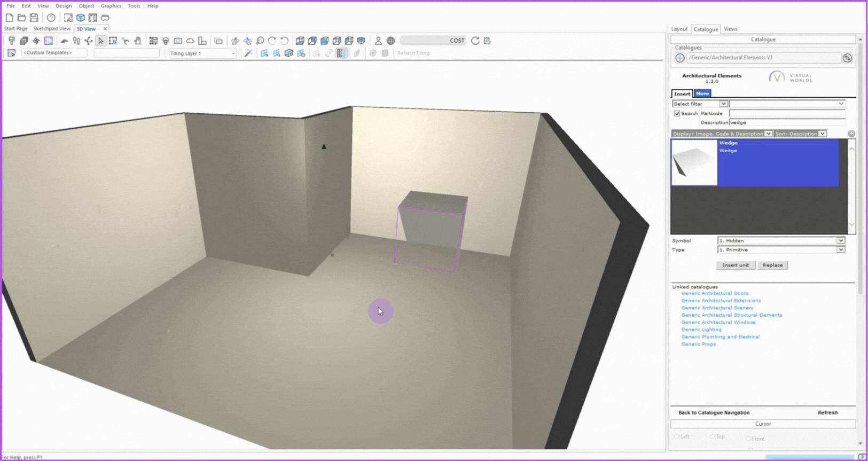Click the camera snapshot icon
This screenshot has height=461, width=868.
tap(178, 41)
